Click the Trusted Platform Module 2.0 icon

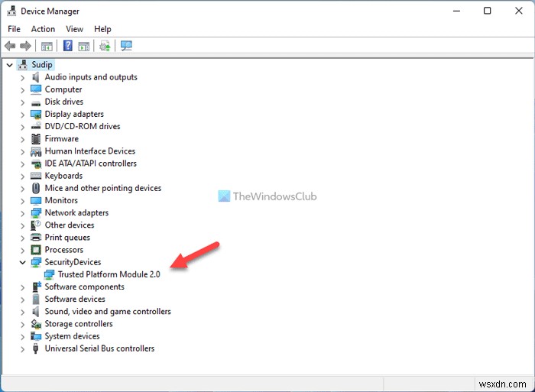[49, 274]
